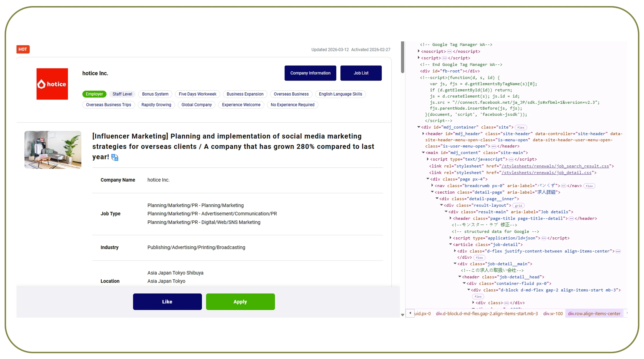Expand the script application/ld+json element
The height and width of the screenshot is (359, 644).
point(450,238)
